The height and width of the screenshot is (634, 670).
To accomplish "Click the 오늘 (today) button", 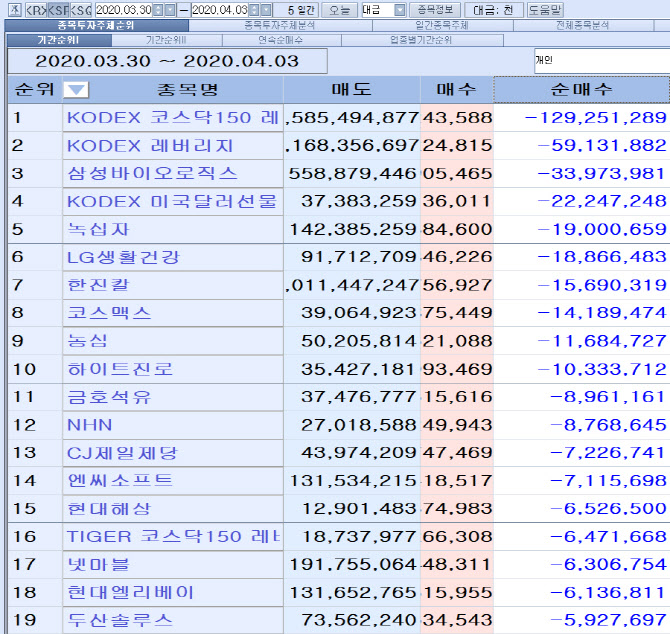I will [x=340, y=9].
